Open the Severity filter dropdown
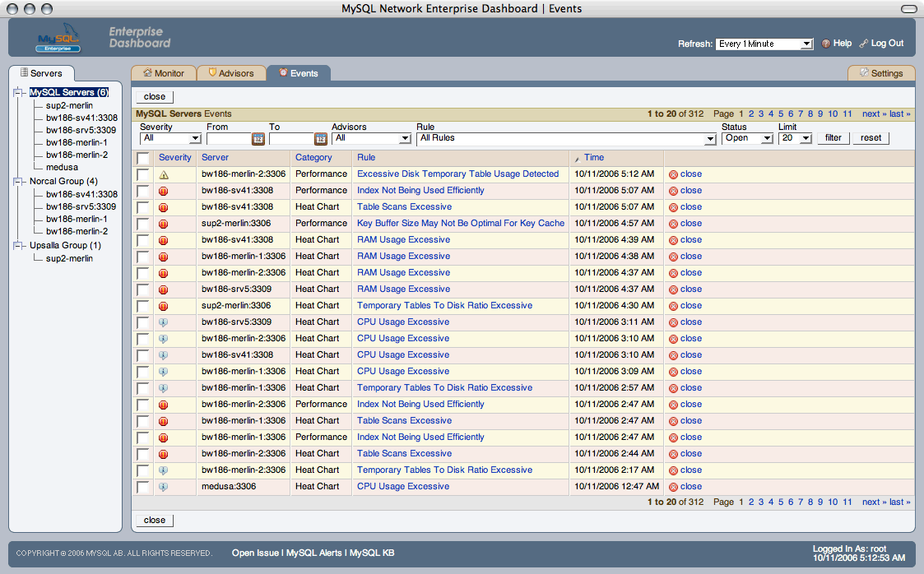Image resolution: width=924 pixels, height=574 pixels. tap(171, 139)
